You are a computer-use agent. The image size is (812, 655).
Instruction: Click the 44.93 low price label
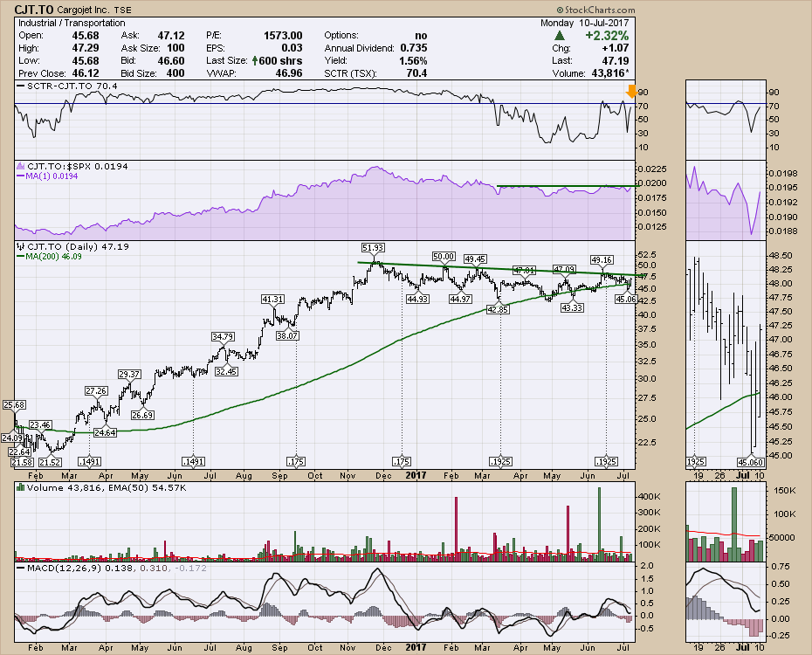[x=417, y=299]
